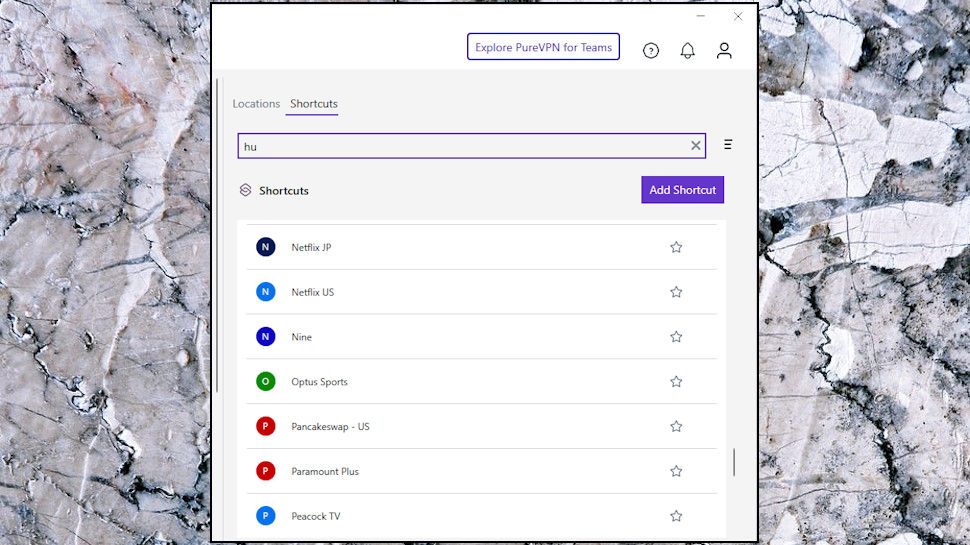
Task: Open the help question mark icon
Action: pyautogui.click(x=651, y=51)
